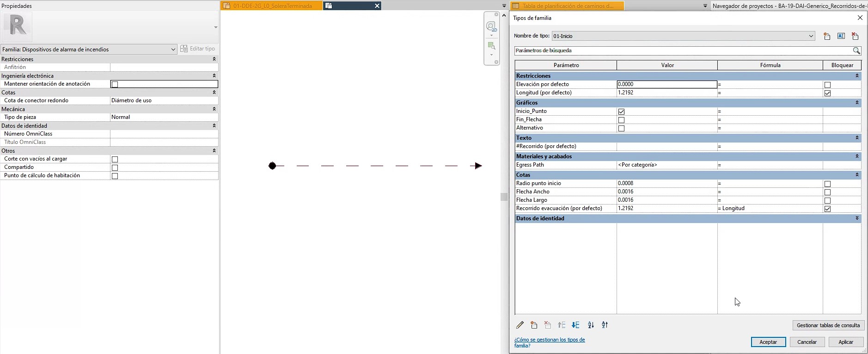Open the Nombre de tipo dropdown
This screenshot has height=354, width=868.
(x=811, y=36)
